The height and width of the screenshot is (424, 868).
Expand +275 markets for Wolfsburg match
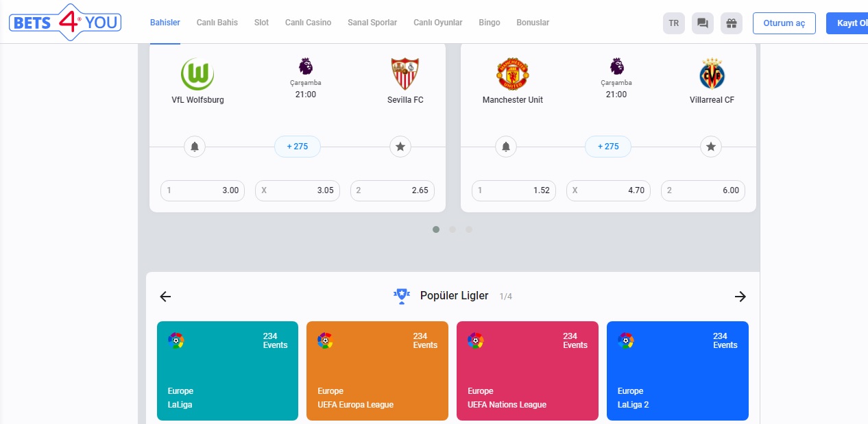(x=298, y=147)
